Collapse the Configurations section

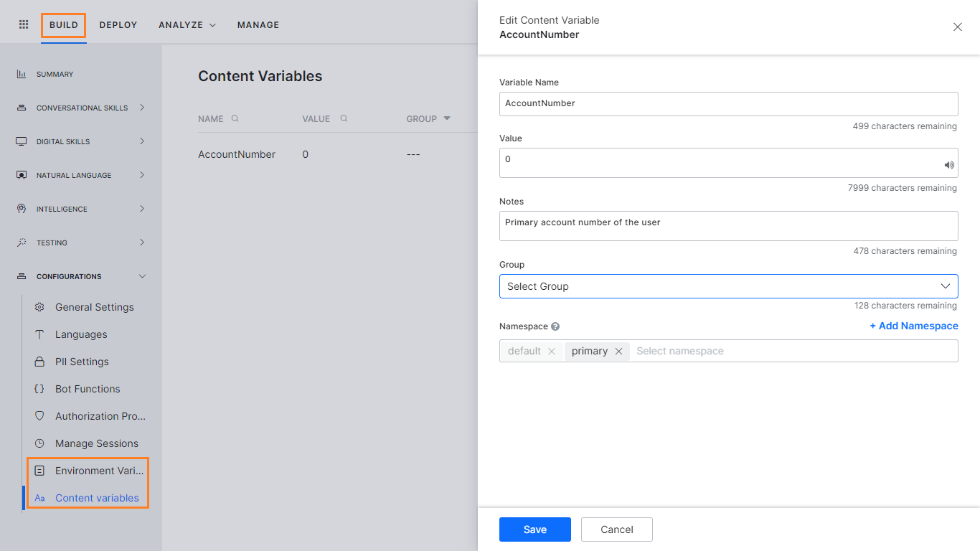click(x=142, y=275)
